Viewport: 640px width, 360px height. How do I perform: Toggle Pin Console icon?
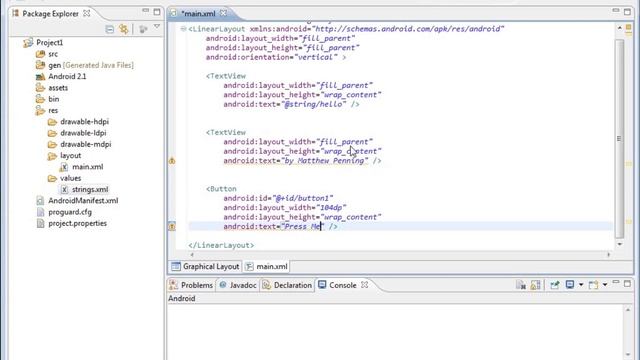[x=554, y=285]
